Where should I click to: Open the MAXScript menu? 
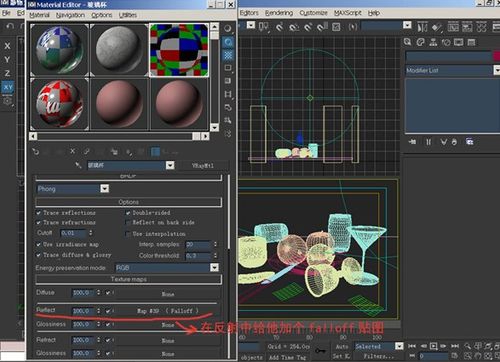348,13
